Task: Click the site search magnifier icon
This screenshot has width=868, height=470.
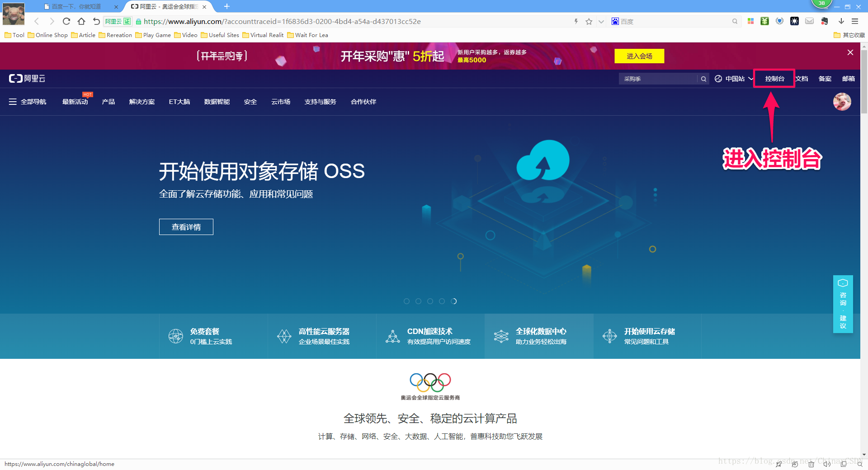Action: (x=703, y=79)
